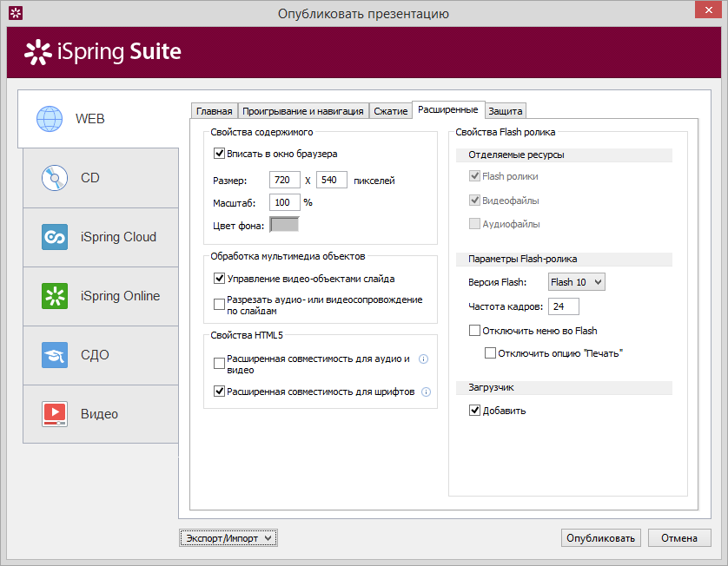
Task: Click the Видеофайлы checkbox
Action: pos(474,200)
